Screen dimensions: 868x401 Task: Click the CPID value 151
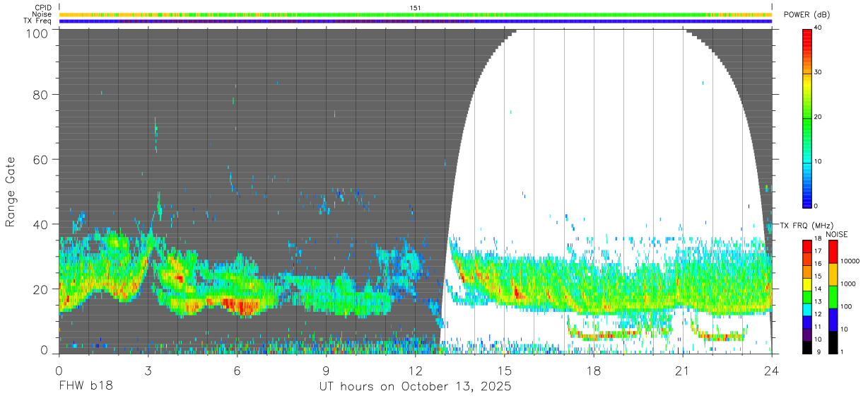pos(415,8)
